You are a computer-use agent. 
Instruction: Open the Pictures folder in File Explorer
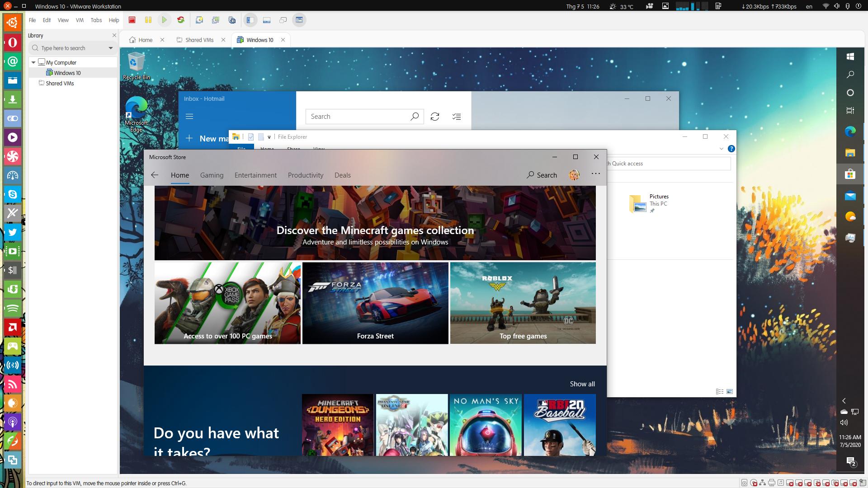pyautogui.click(x=649, y=203)
